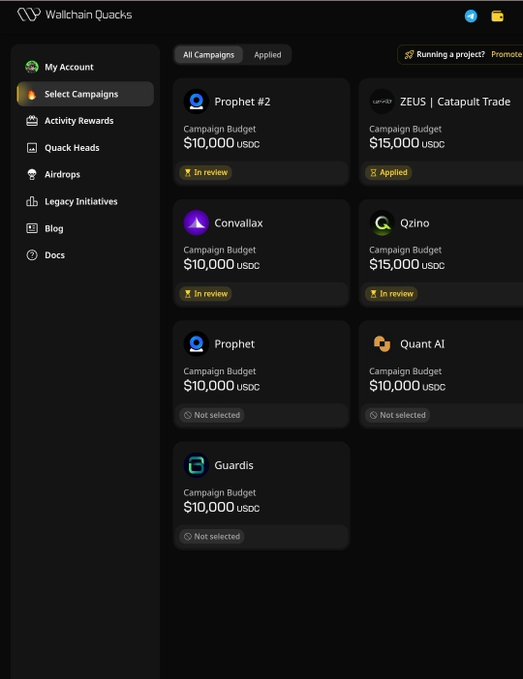Open the ZEUS | Catapult Trade title

(x=455, y=102)
